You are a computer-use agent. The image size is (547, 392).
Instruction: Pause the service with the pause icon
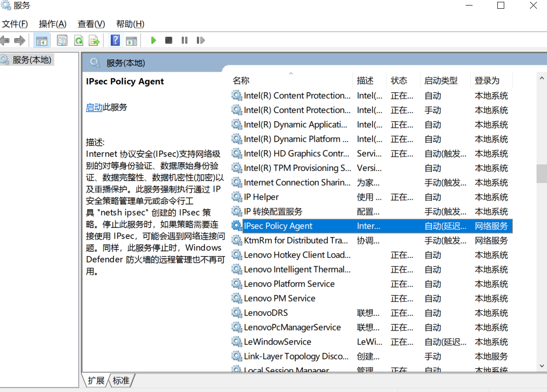click(x=184, y=40)
